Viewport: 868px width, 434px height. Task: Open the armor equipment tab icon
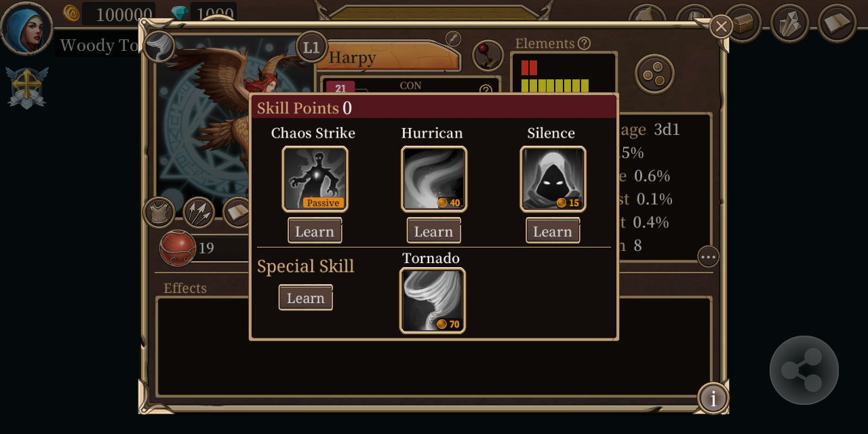159,213
